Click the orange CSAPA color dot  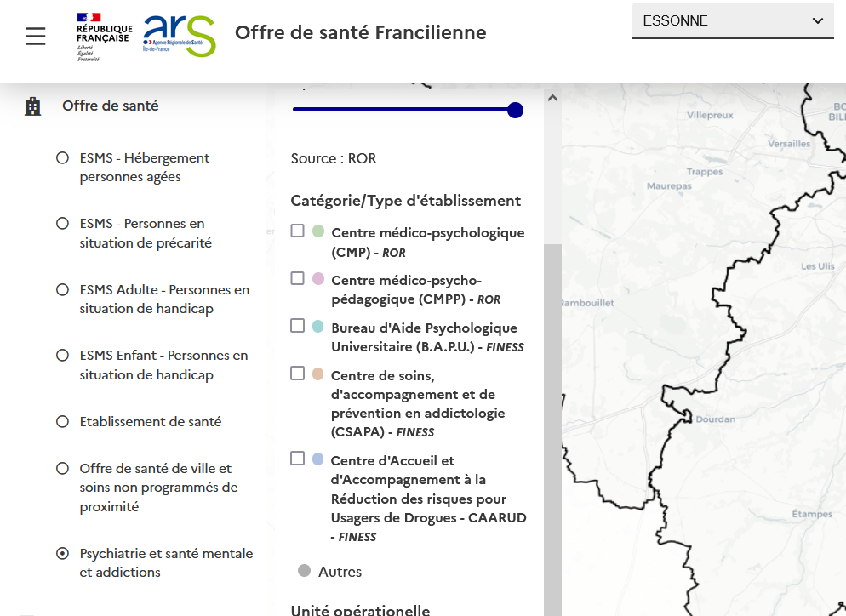318,374
